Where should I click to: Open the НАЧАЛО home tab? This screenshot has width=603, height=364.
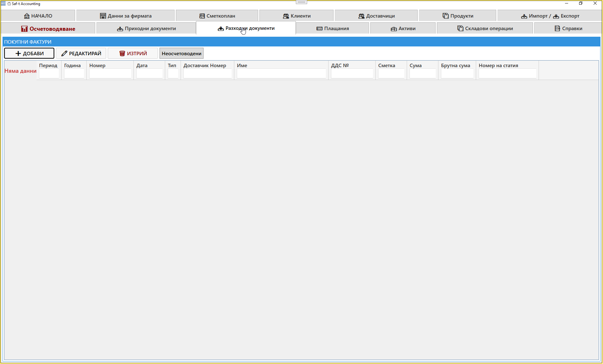(x=38, y=16)
